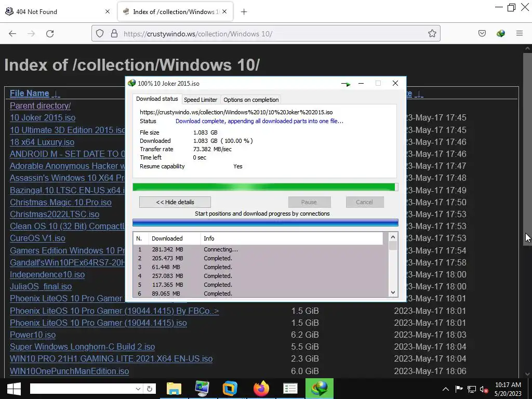Click the blue connections progress bar
The image size is (532, 399).
[x=265, y=222]
